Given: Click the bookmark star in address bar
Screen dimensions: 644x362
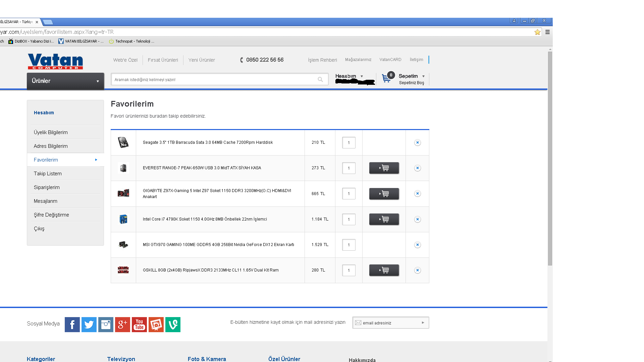Looking at the screenshot, I should tap(537, 32).
